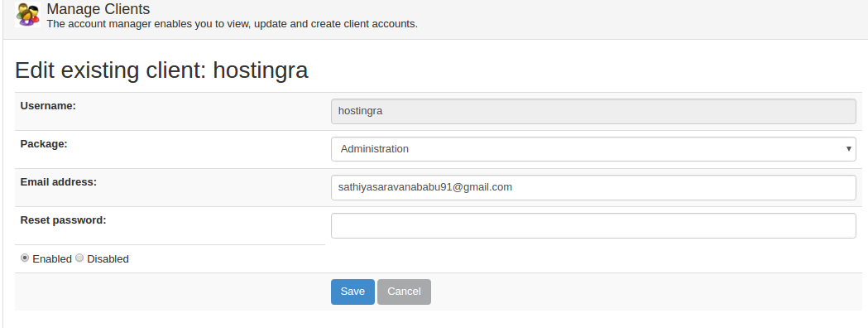Image resolution: width=868 pixels, height=328 pixels.
Task: Focus the Reset password input field
Action: (593, 225)
